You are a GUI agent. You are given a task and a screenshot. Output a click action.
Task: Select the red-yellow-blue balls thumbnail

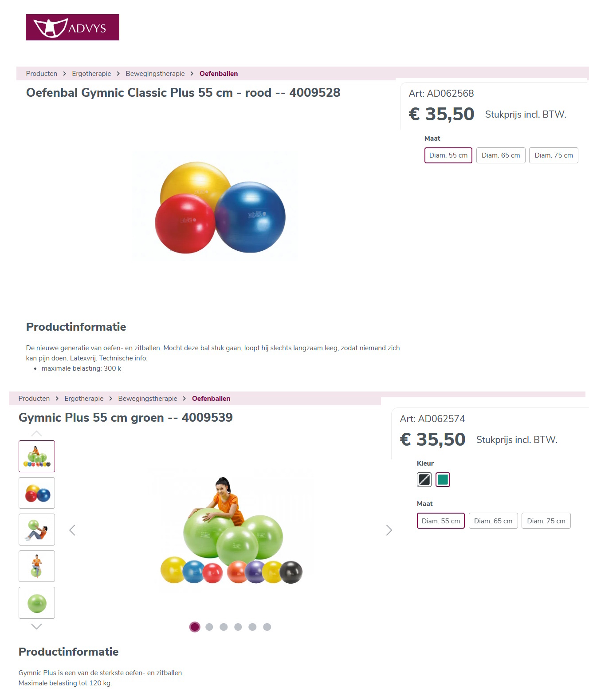pyautogui.click(x=37, y=493)
